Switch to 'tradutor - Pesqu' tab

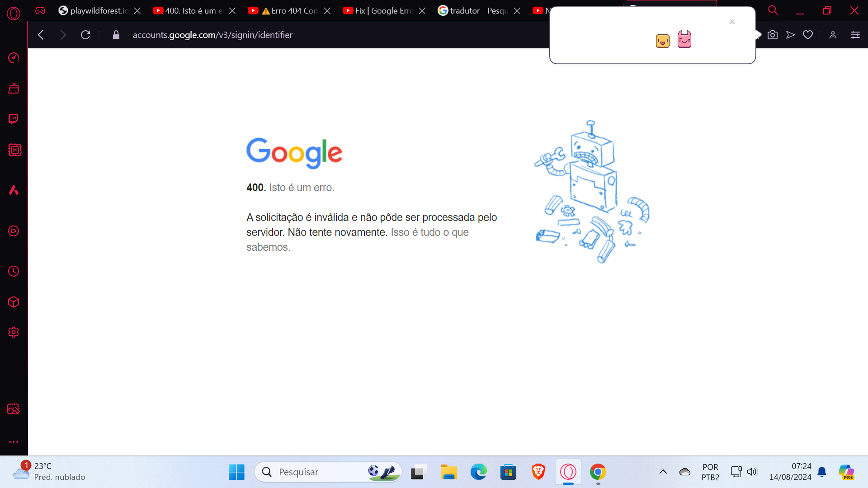coord(473,10)
